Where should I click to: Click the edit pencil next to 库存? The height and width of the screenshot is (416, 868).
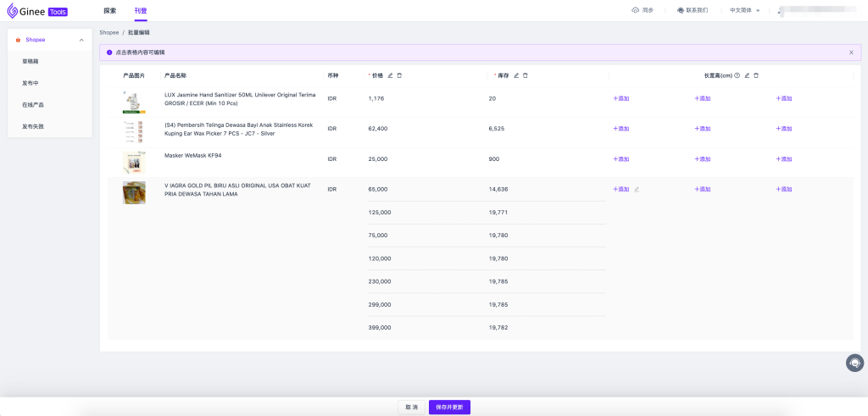pyautogui.click(x=516, y=75)
